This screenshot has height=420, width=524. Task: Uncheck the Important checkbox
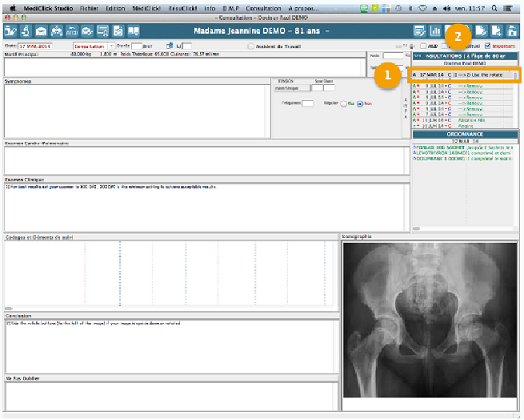pyautogui.click(x=488, y=46)
